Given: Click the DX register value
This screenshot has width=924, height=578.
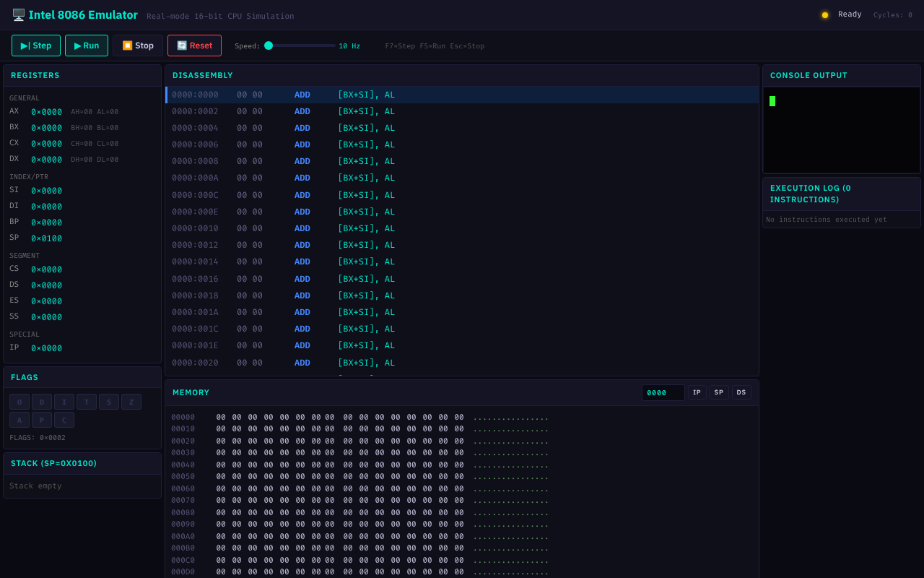Looking at the screenshot, I should coord(46,160).
